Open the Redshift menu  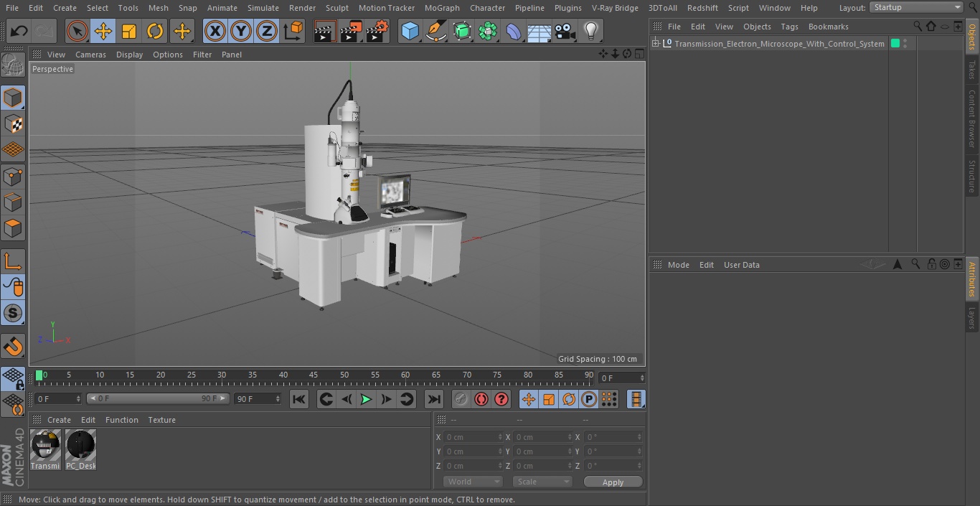tap(702, 8)
